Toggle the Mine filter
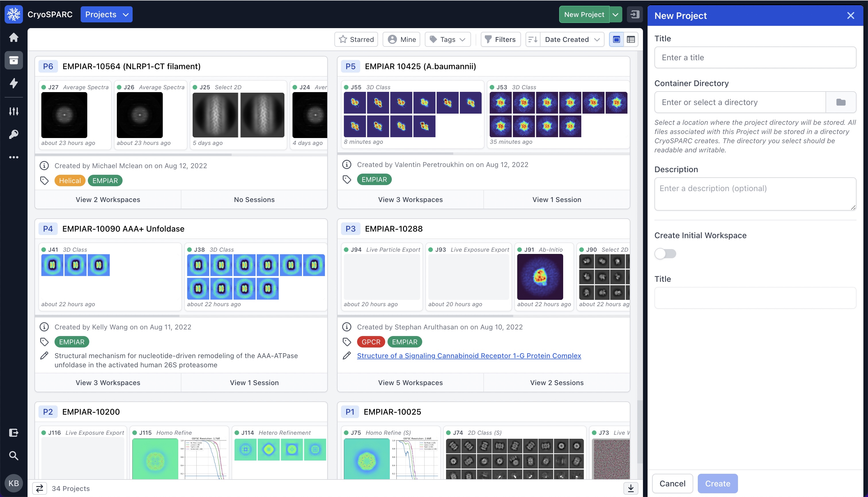 [x=402, y=40]
